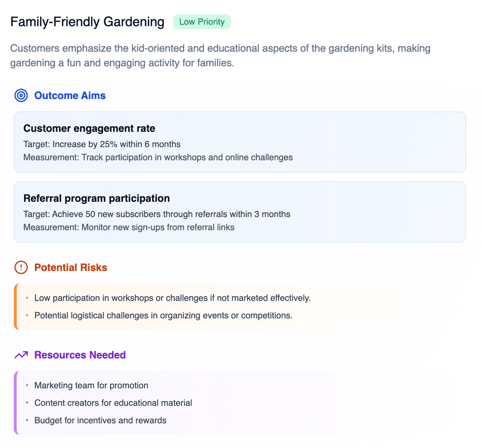Click the Outcome Aims section heading

[70, 96]
